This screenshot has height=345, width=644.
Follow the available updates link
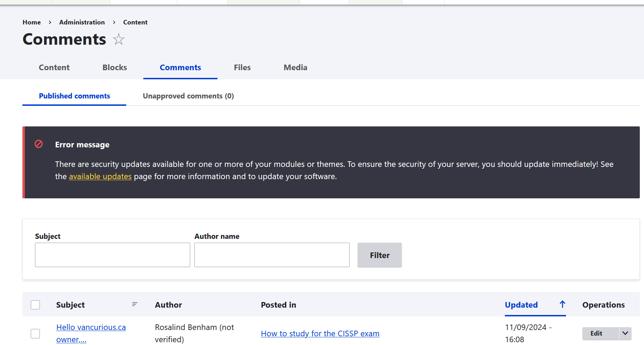point(100,176)
